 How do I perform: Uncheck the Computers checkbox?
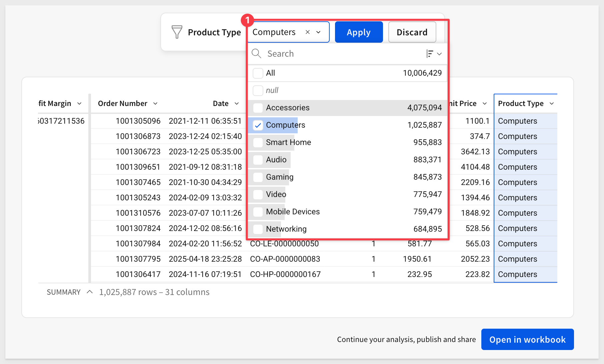coord(258,125)
